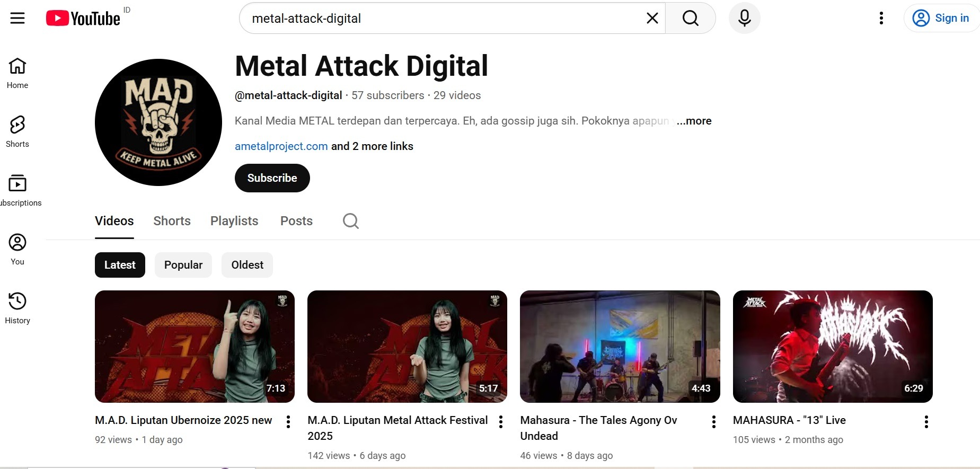Select the Latest sort chip
Screen dimensions: 980x469
[x=120, y=265]
